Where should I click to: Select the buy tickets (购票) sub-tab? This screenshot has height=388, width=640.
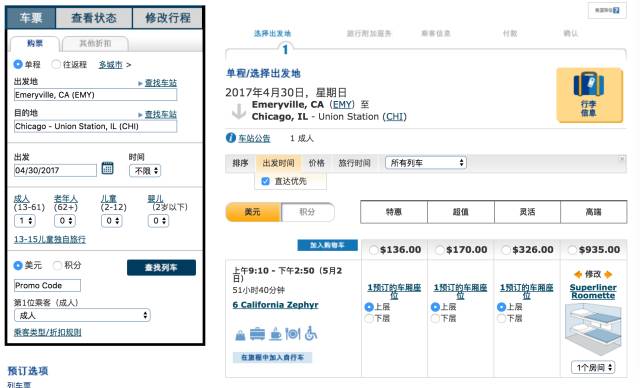(x=35, y=44)
